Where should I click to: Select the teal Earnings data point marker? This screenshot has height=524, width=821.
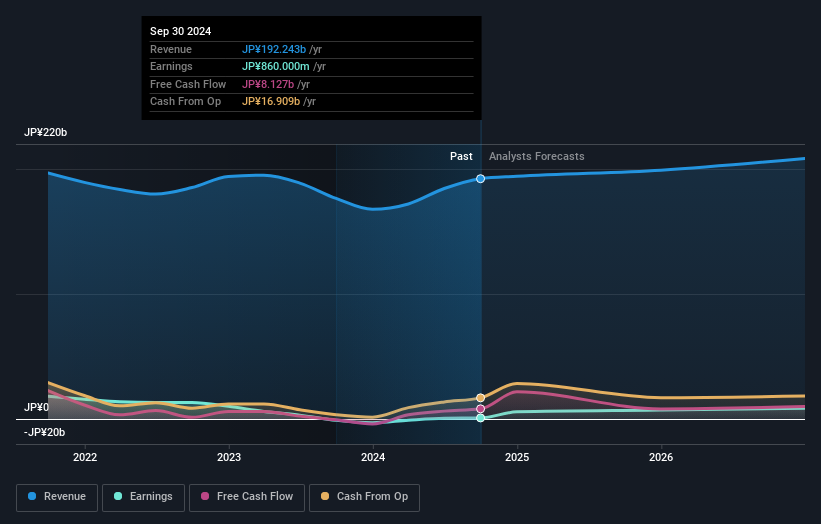tap(480, 418)
